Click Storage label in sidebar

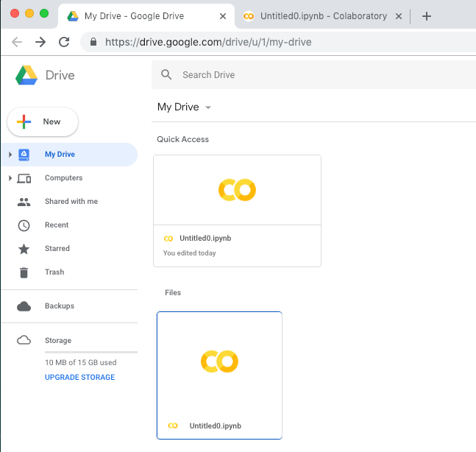58,341
